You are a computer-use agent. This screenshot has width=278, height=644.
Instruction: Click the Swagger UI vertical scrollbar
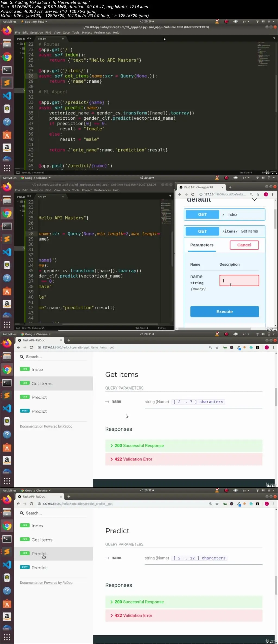[x=275, y=219]
